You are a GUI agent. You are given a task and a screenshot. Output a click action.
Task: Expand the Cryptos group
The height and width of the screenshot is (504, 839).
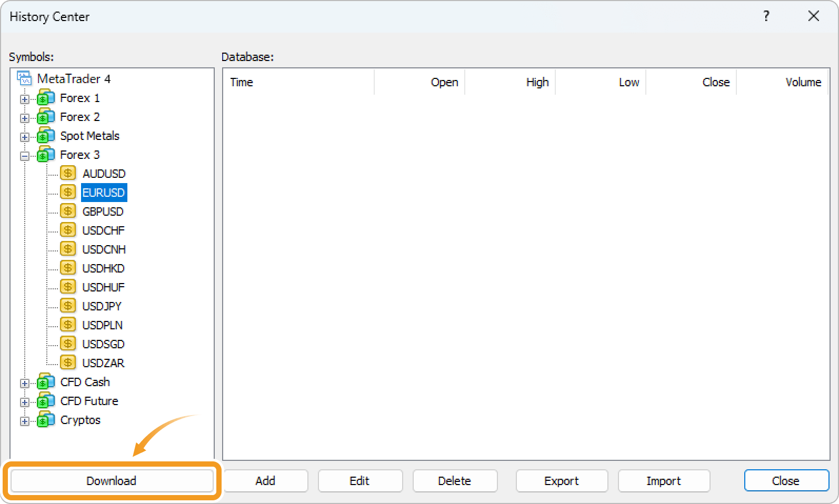pos(25,421)
